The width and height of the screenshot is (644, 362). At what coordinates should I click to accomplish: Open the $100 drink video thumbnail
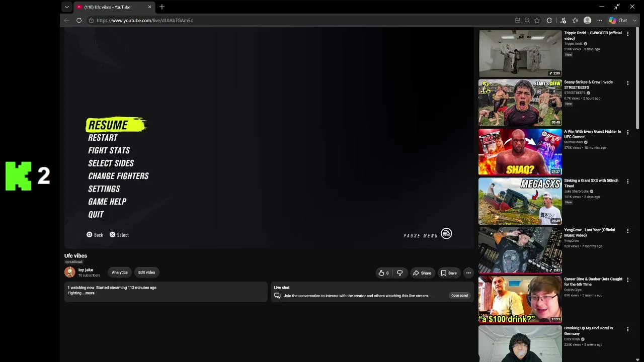(520, 299)
